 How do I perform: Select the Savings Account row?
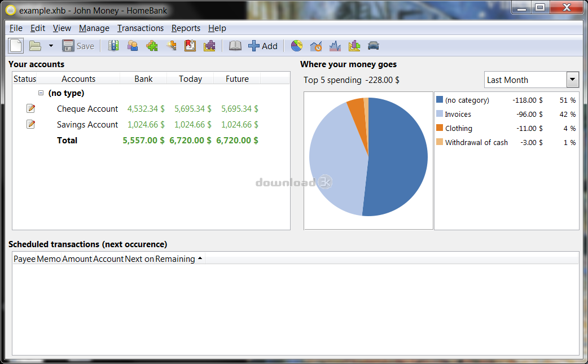pos(151,125)
